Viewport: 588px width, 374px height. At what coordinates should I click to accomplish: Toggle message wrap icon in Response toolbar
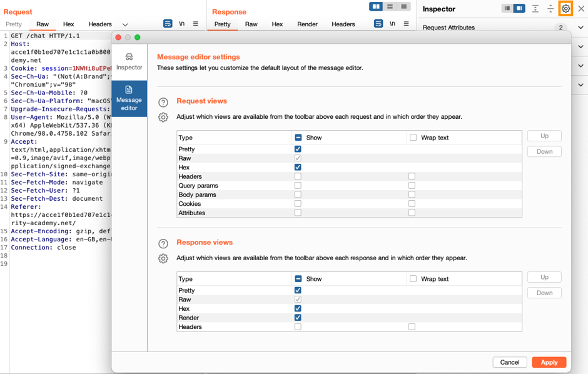pos(378,24)
